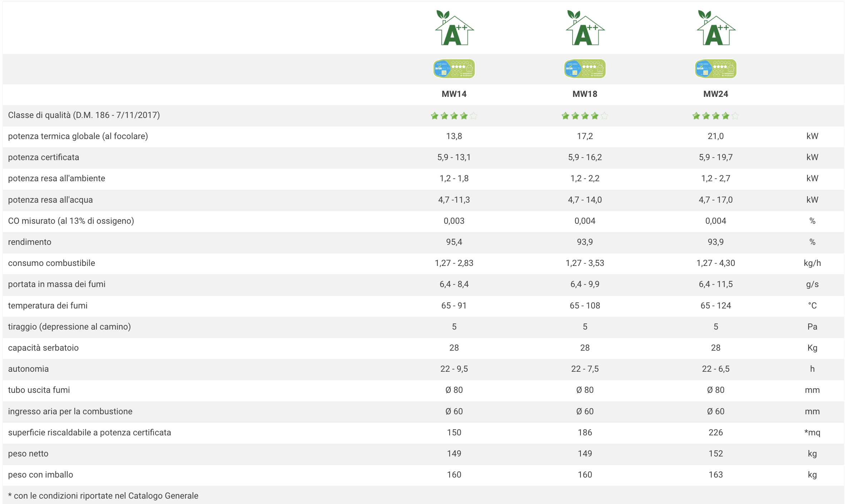Click the *mq unit in superficie row
Image resolution: width=845 pixels, height=504 pixels.
coord(812,433)
